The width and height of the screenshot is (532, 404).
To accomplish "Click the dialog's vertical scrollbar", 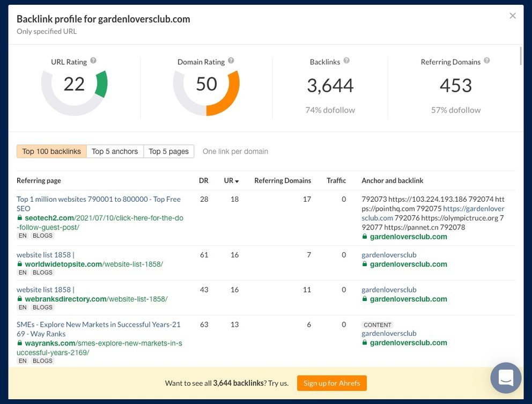I will pos(521,56).
